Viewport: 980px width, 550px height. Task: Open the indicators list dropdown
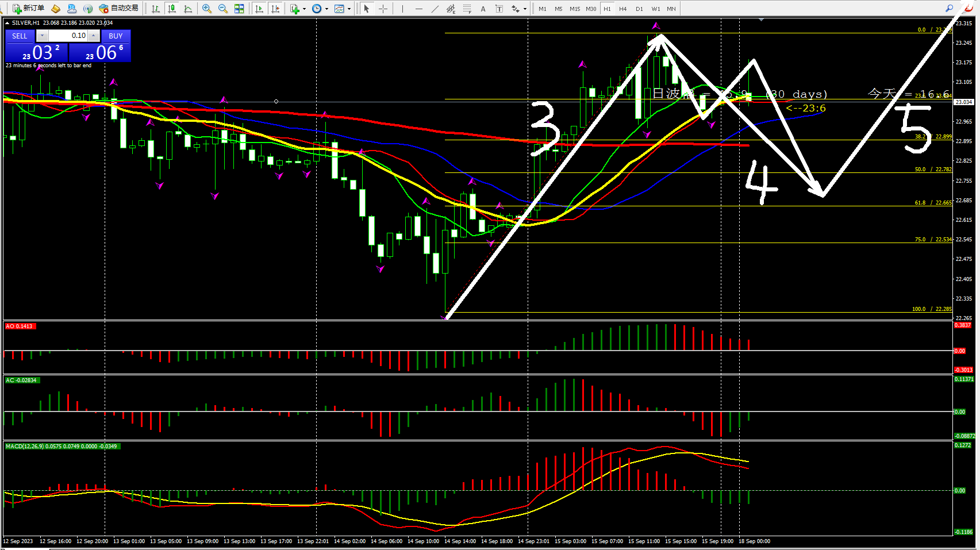tap(304, 9)
